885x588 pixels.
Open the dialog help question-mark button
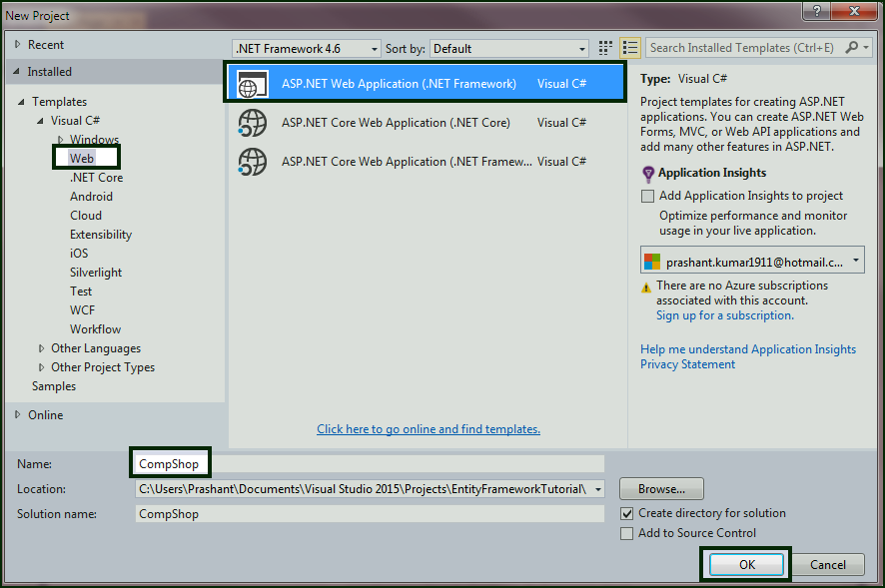pos(816,11)
